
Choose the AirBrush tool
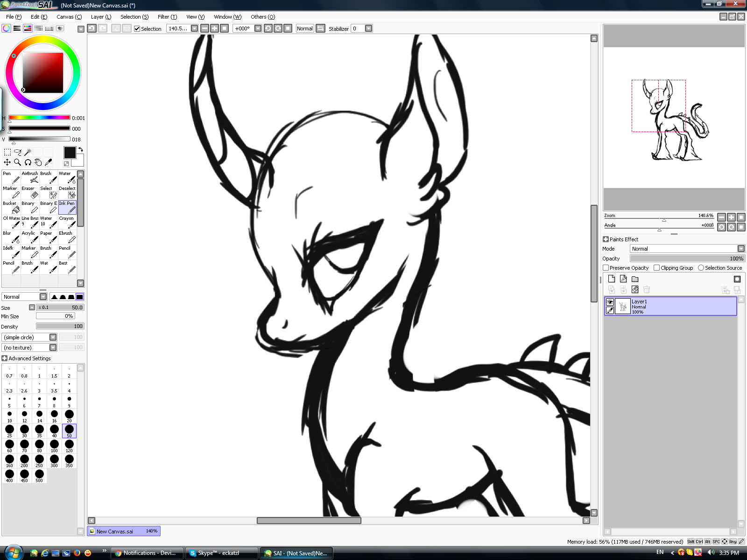(x=30, y=177)
